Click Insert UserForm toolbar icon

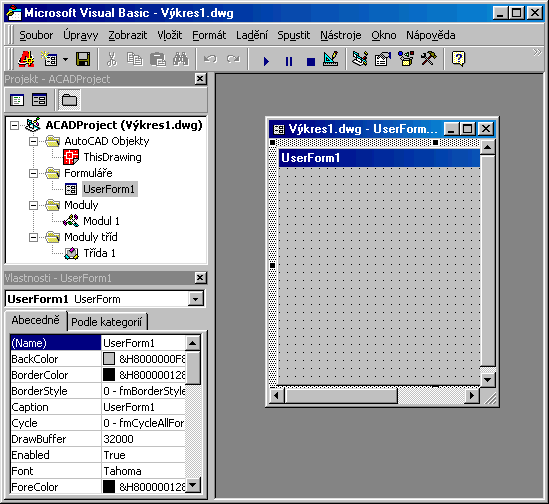(x=49, y=59)
